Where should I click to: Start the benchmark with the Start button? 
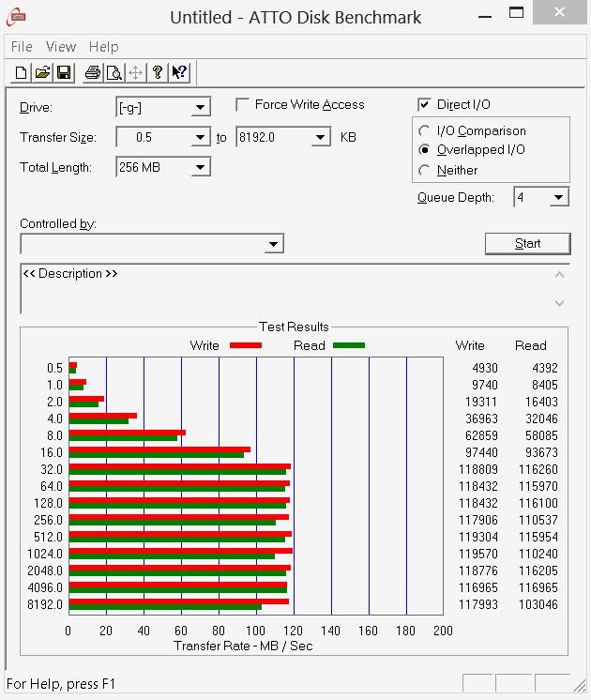tap(527, 244)
